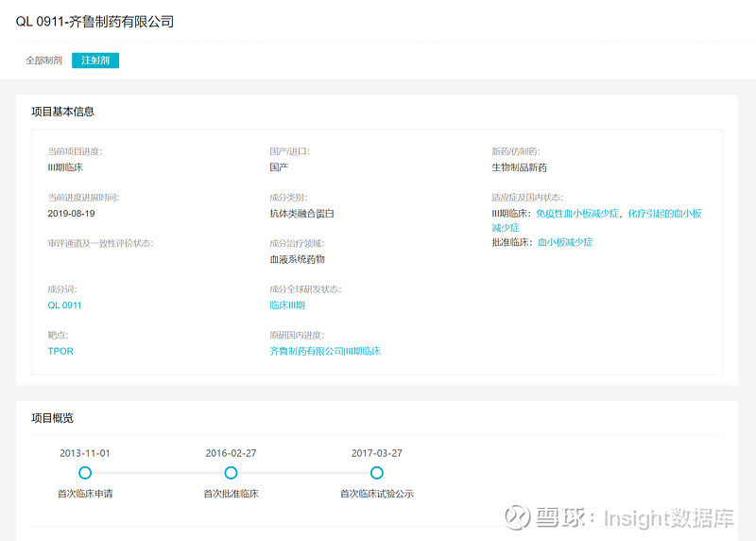The width and height of the screenshot is (756, 541).
Task: Switch to the 全部制剂 tab
Action: point(43,61)
